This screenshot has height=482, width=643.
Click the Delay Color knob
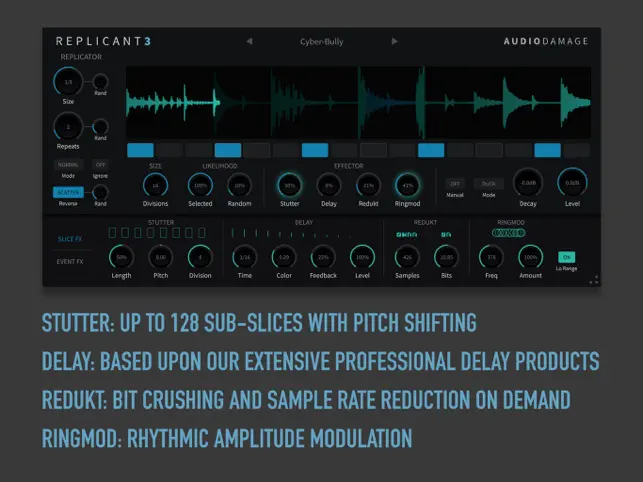click(284, 257)
